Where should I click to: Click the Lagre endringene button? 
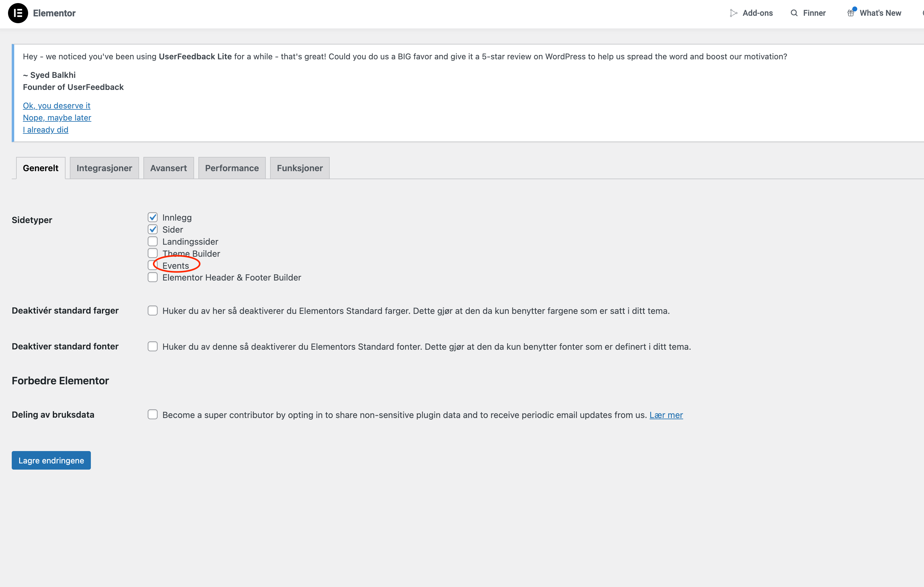point(51,460)
